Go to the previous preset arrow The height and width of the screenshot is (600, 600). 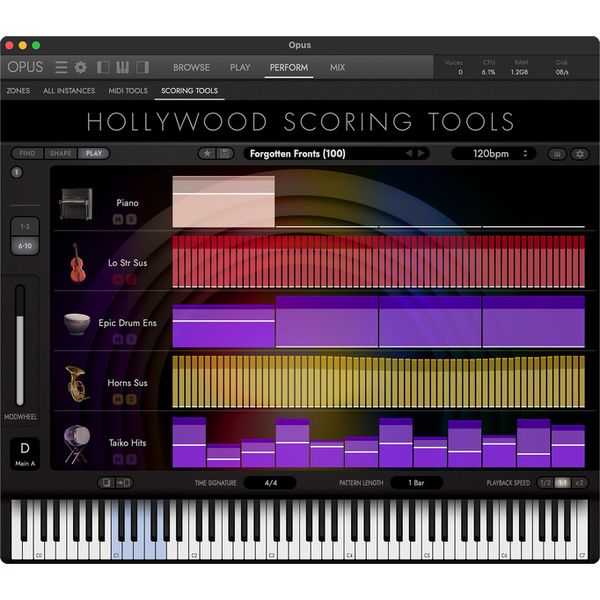click(409, 153)
